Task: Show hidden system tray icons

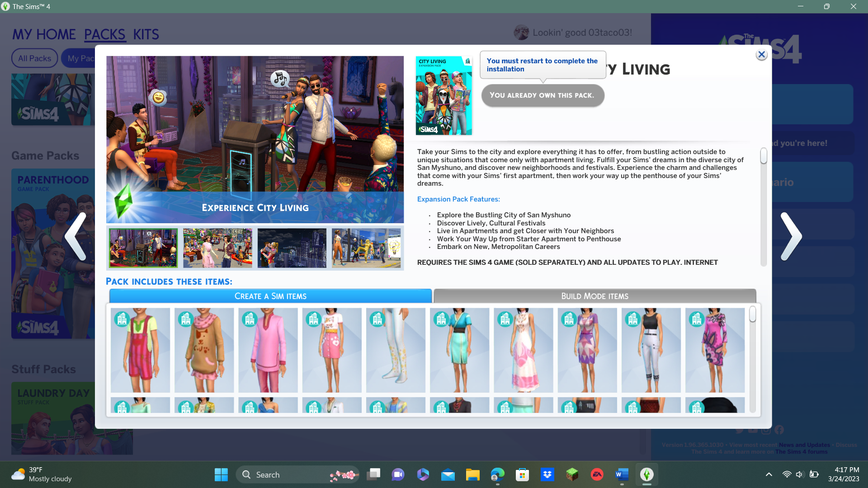Action: [x=769, y=474]
